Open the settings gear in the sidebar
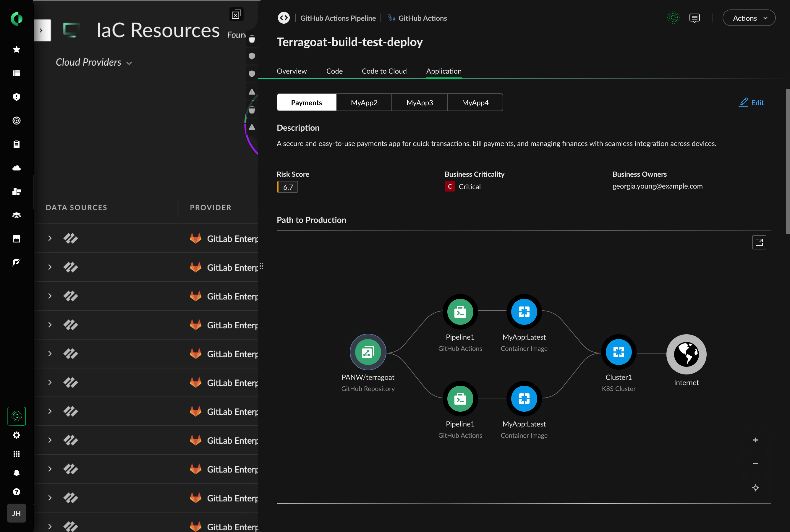This screenshot has height=532, width=790. (16, 435)
